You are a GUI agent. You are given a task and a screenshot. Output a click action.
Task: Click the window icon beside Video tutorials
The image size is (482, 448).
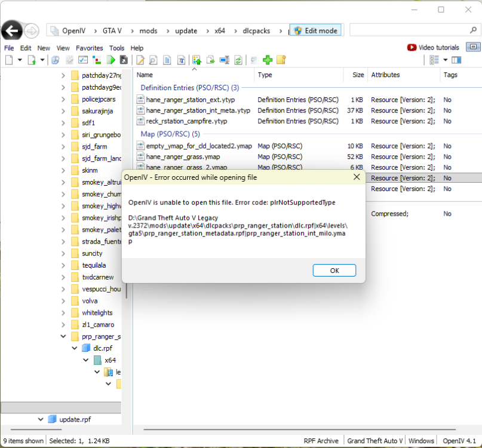(473, 47)
